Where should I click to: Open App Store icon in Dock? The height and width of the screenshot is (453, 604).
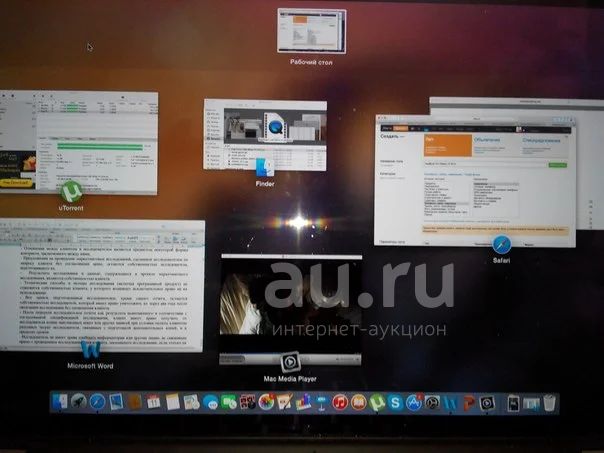414,402
